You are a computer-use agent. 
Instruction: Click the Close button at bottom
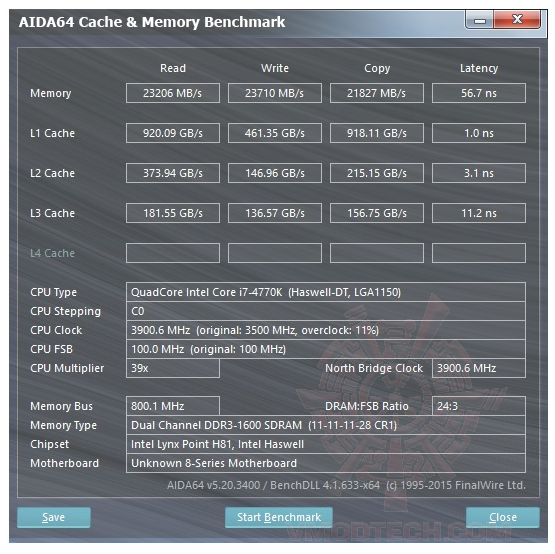503,517
